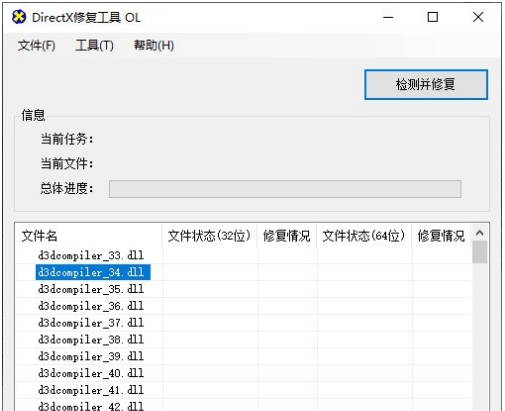Click the 总体进度 progress bar
This screenshot has width=505, height=411.
(285, 189)
